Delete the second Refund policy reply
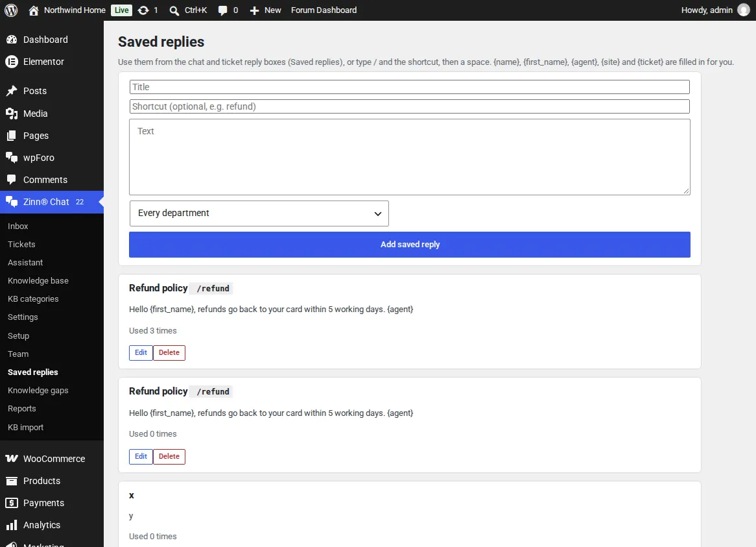The width and height of the screenshot is (756, 547). (x=169, y=456)
